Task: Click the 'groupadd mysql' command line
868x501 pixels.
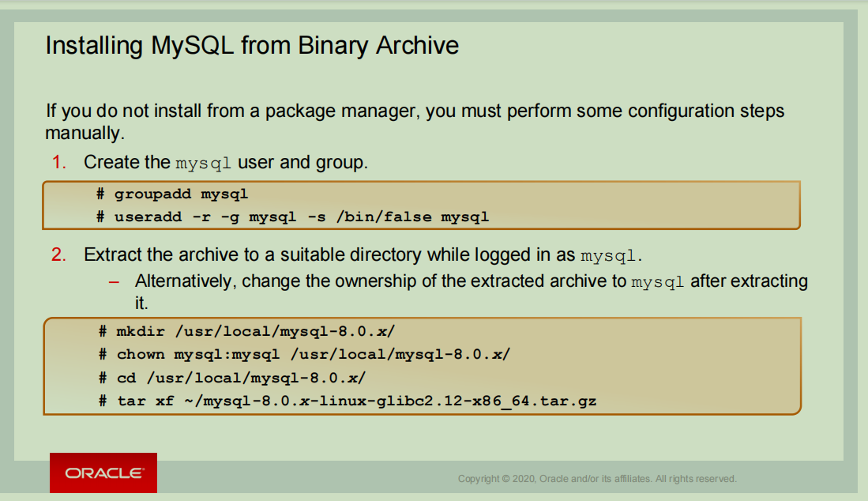Action: 172,194
